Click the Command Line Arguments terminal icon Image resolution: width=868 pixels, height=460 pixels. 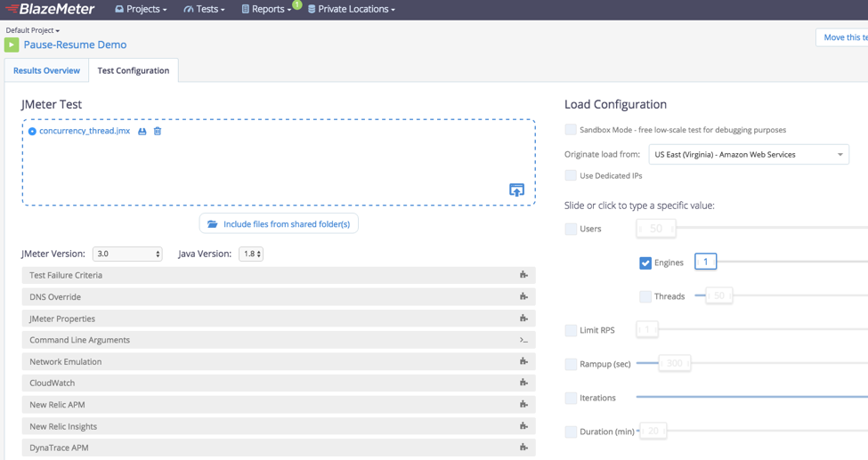(x=523, y=340)
